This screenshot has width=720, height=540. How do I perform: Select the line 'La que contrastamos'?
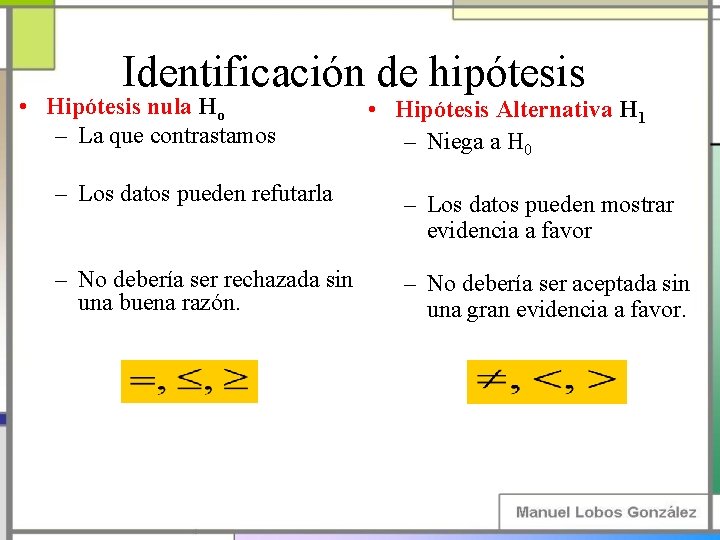[177, 136]
